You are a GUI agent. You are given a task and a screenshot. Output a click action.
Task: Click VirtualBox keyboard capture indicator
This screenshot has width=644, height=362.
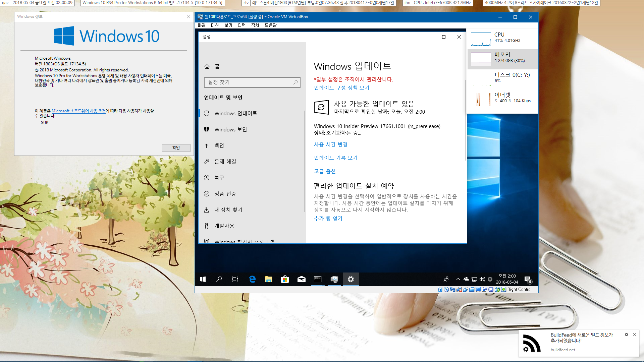coord(504,290)
